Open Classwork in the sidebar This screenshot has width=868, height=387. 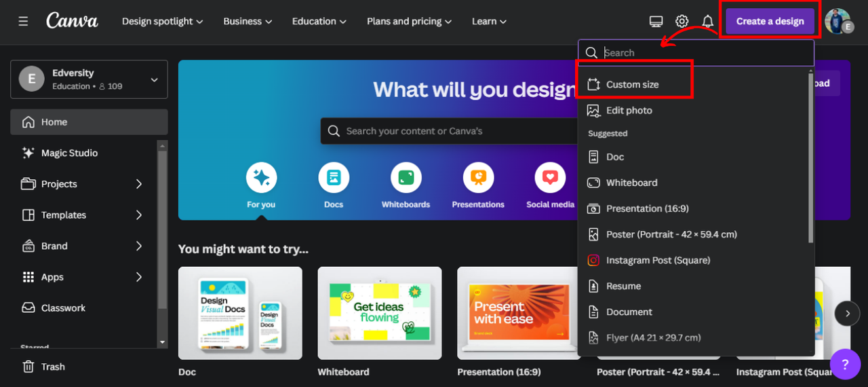[x=83, y=308]
